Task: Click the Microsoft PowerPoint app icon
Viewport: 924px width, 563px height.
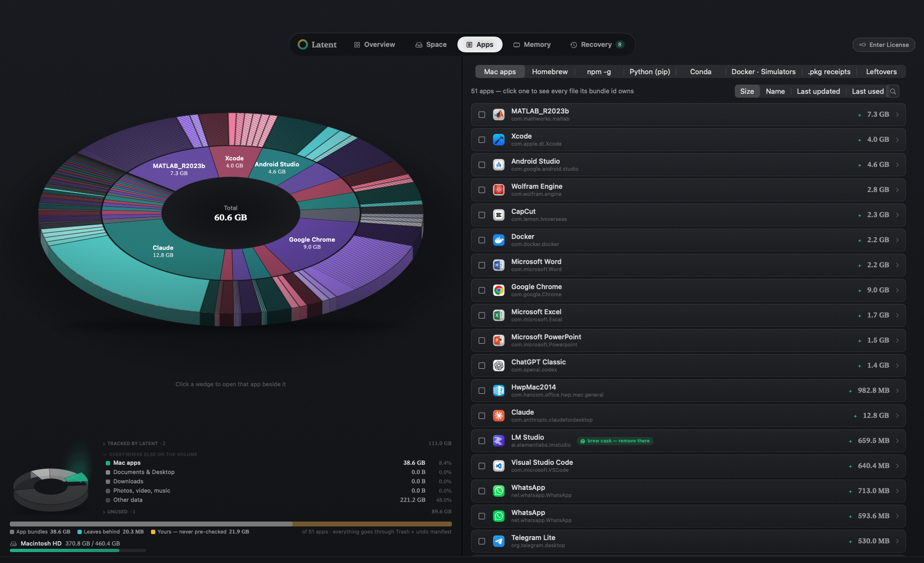Action: tap(499, 340)
